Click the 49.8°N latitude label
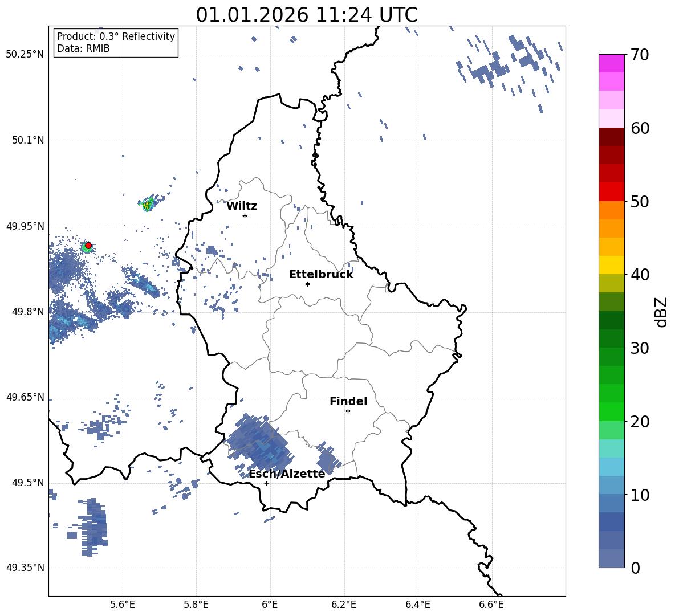Image resolution: width=675 pixels, height=616 pixels. (x=27, y=312)
